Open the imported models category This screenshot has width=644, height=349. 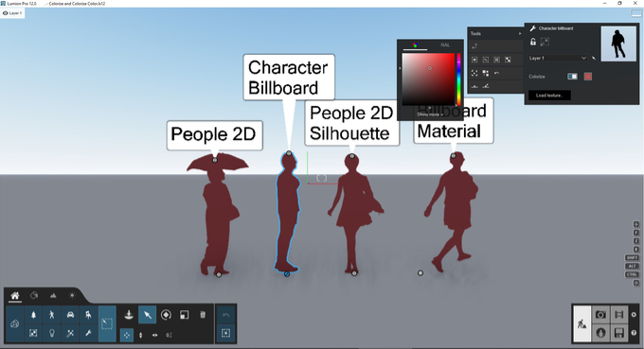pos(14,324)
